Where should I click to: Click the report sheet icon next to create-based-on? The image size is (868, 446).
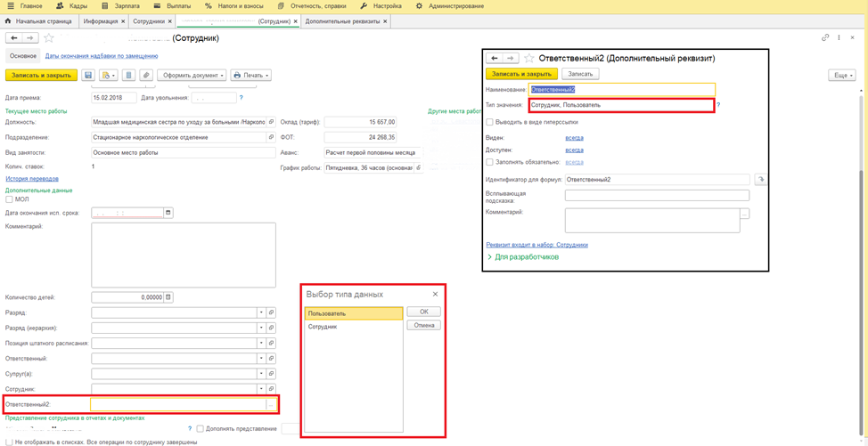(128, 75)
